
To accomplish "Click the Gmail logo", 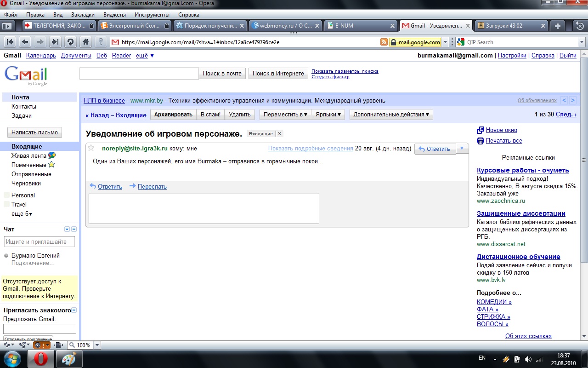I will 26,75.
